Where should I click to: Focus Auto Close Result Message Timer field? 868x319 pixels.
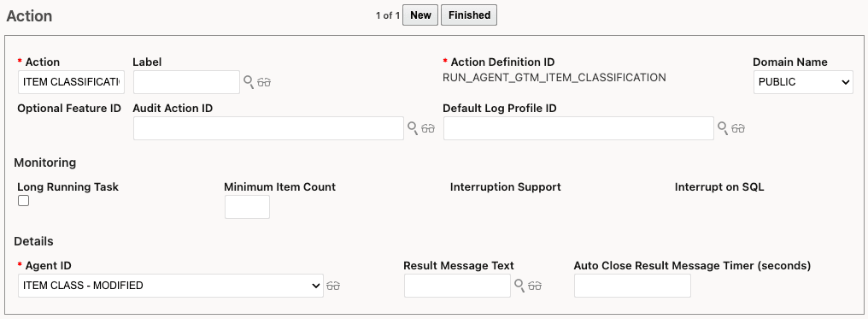pyautogui.click(x=632, y=286)
